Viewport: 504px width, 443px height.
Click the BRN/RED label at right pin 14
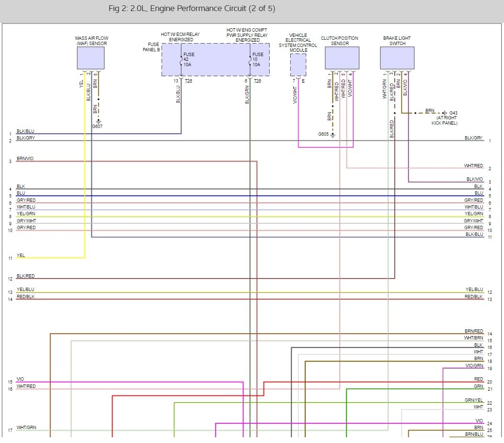coord(474,331)
